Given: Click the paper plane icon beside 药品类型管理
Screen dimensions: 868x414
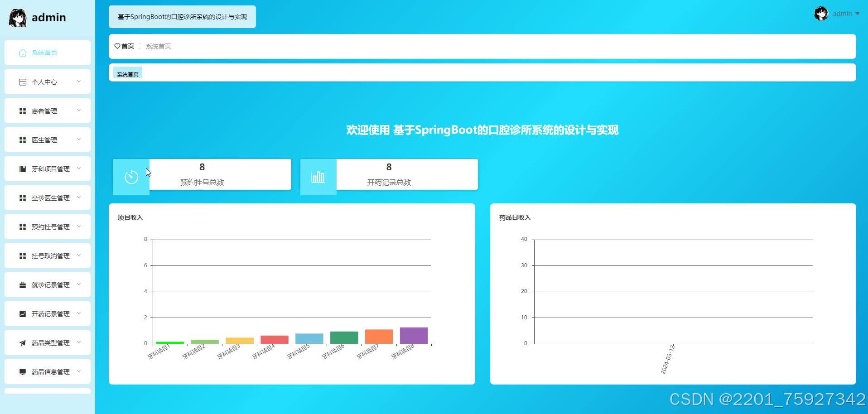Looking at the screenshot, I should tap(23, 343).
